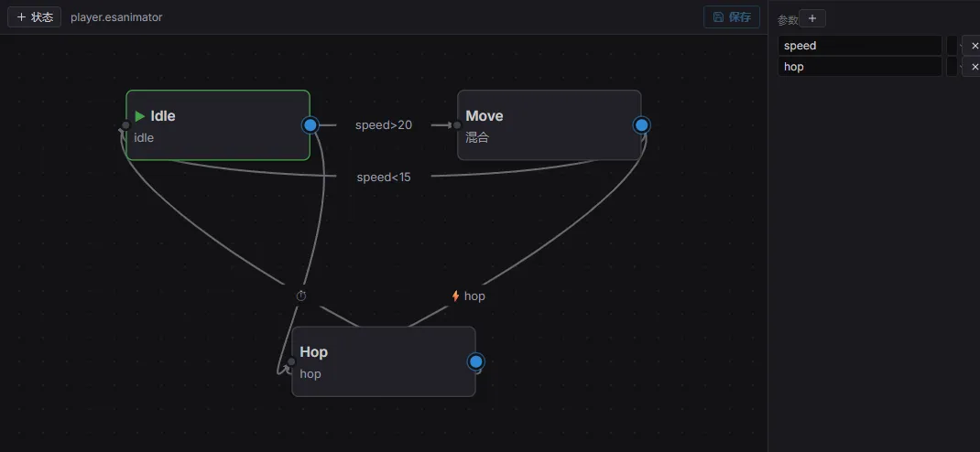Click the 参数 panel heading
This screenshot has width=980, height=452.
coord(788,20)
